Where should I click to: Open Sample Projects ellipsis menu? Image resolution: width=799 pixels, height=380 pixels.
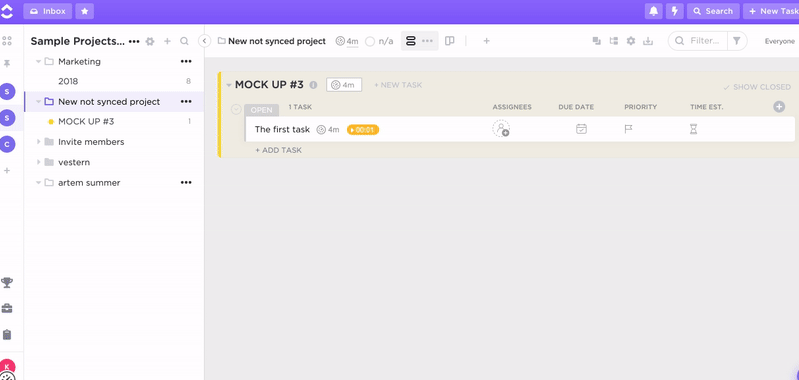(x=134, y=41)
